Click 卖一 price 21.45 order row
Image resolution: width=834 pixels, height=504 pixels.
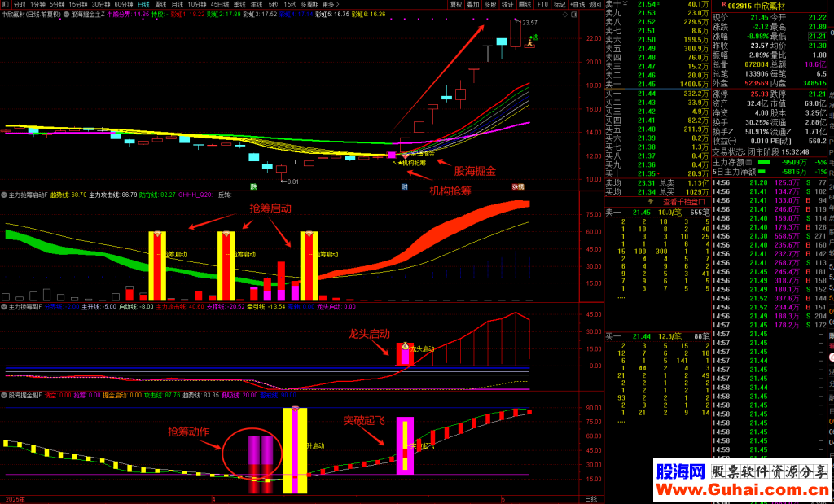coord(657,84)
